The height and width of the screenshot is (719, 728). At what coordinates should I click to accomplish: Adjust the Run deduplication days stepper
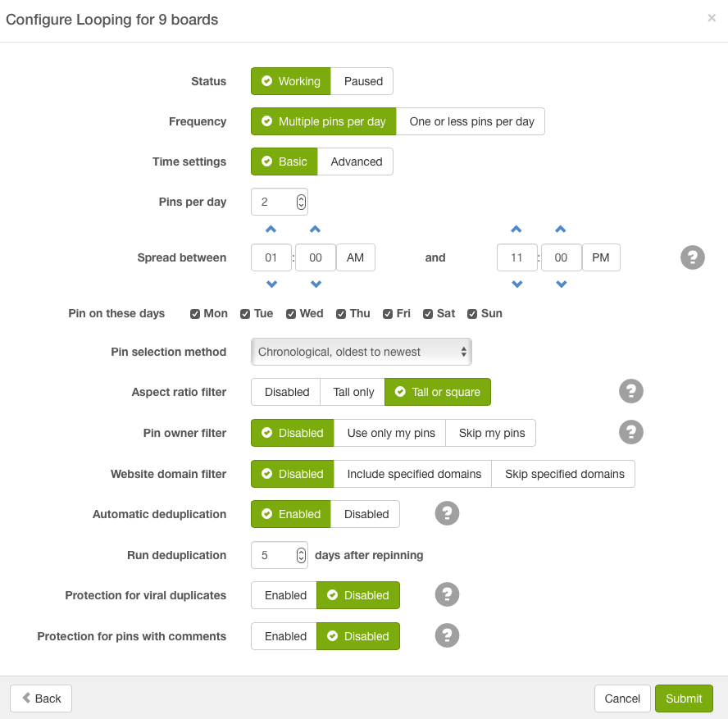click(301, 555)
